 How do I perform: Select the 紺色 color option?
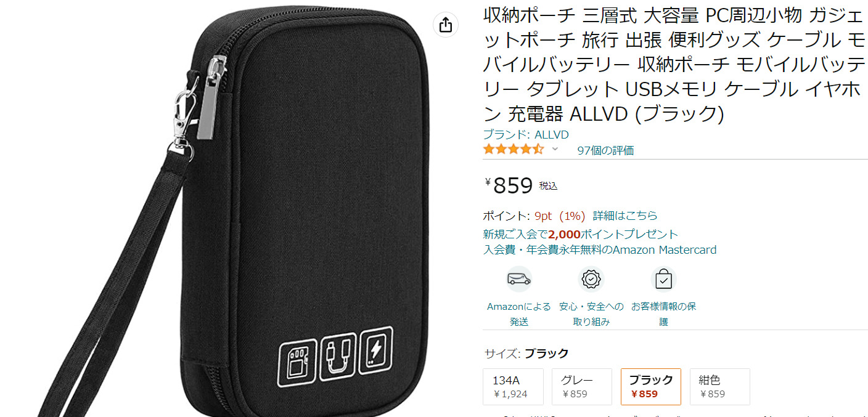pos(720,387)
